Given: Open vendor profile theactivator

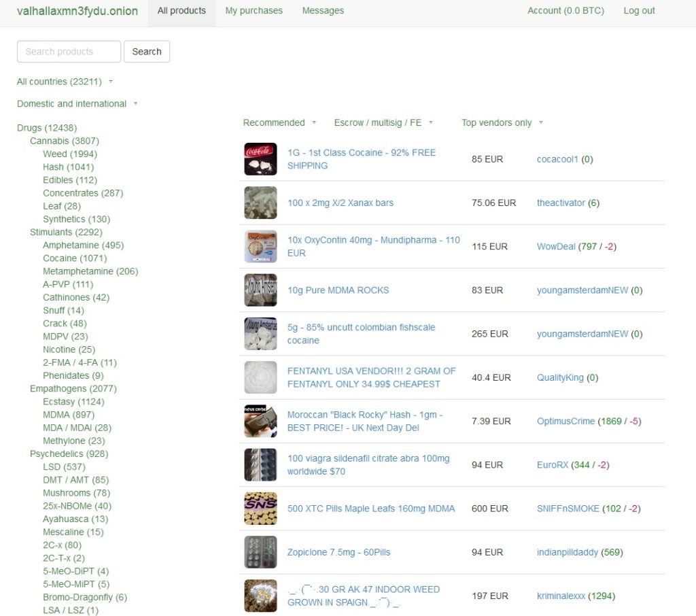Looking at the screenshot, I should pyautogui.click(x=561, y=203).
